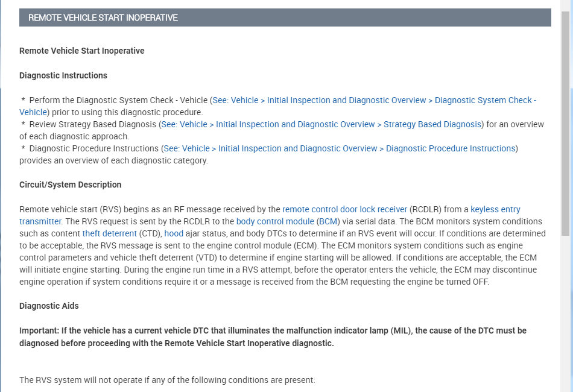
Task: Follow the "body control module" link
Action: [x=274, y=221]
